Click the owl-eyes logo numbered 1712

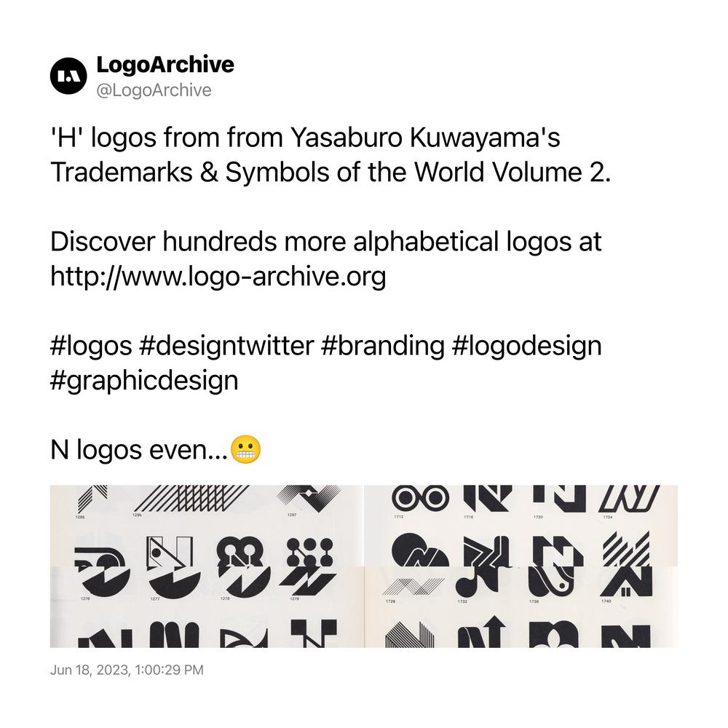coord(420,498)
